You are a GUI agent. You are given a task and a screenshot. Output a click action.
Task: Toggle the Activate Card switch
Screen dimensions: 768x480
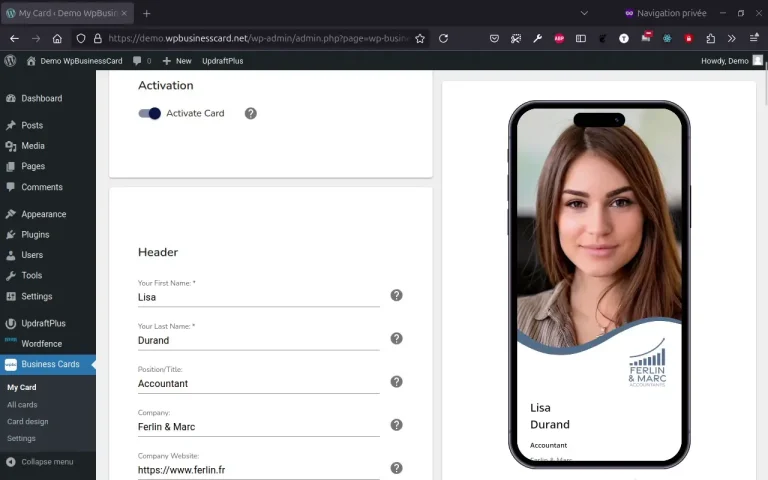149,114
